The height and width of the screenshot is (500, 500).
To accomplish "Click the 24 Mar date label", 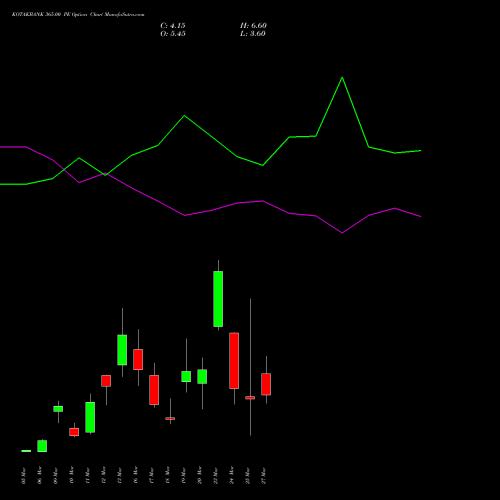I will click(231, 476).
